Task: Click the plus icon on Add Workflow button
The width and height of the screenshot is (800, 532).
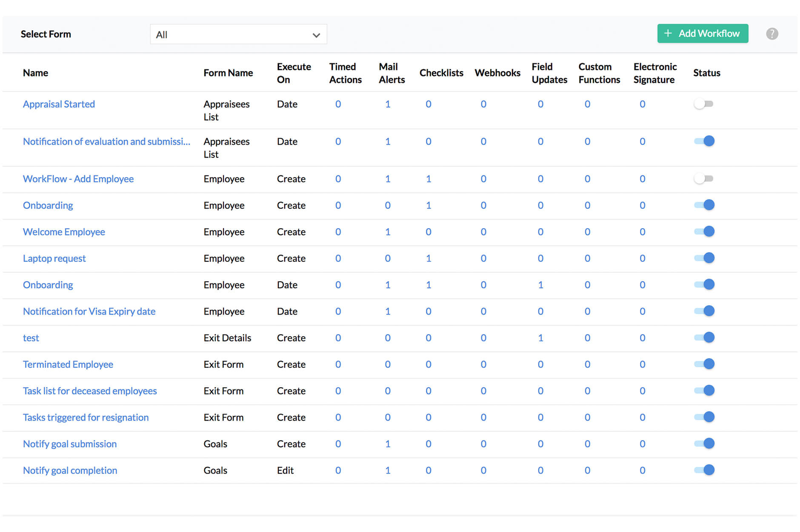Action: click(x=668, y=33)
